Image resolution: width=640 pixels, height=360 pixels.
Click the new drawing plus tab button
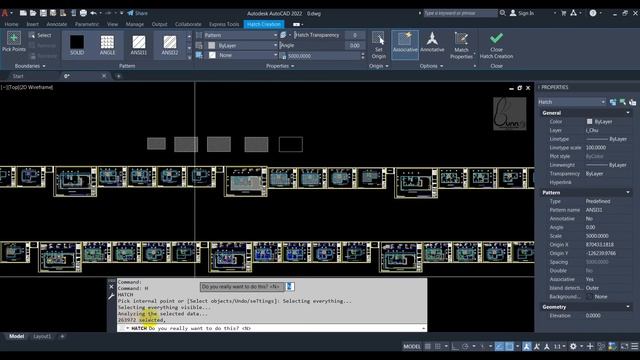pyautogui.click(x=118, y=76)
